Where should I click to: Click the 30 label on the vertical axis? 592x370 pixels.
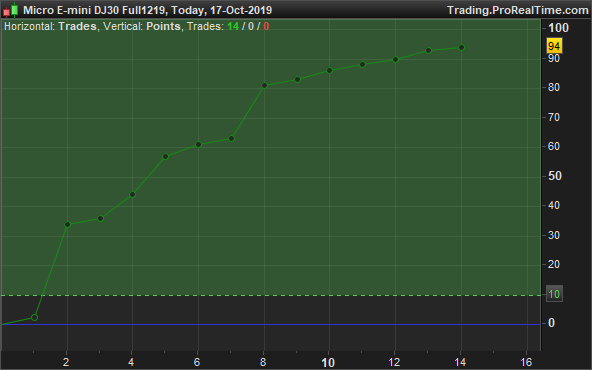pos(554,236)
